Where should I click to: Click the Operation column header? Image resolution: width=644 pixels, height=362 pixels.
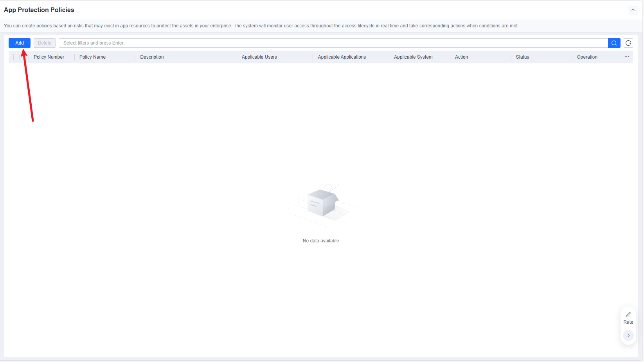tap(587, 57)
